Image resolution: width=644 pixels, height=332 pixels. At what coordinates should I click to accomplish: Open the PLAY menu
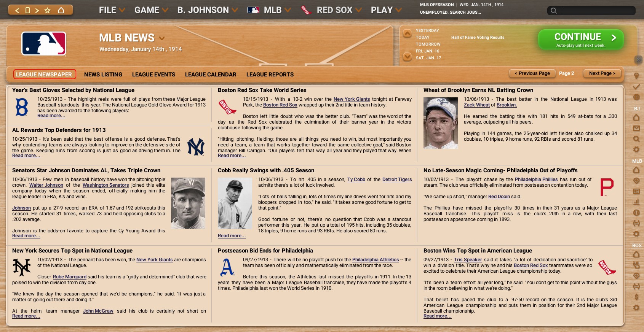point(386,10)
